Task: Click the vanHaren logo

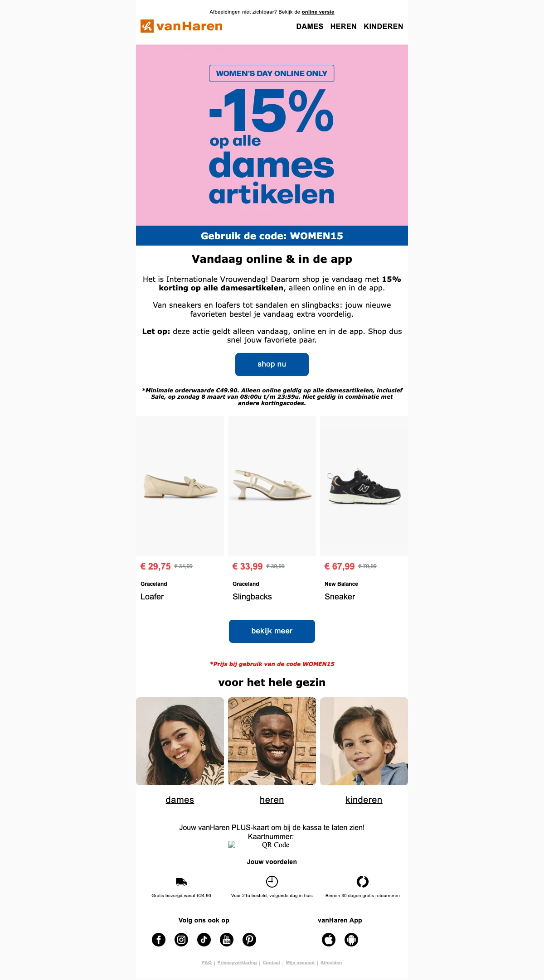Action: pos(181,26)
